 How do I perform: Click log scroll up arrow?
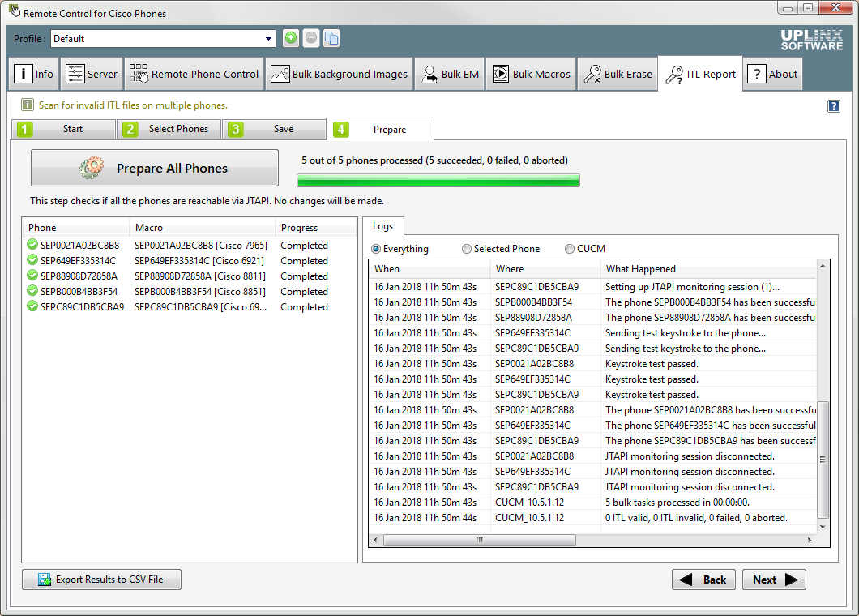tap(823, 266)
